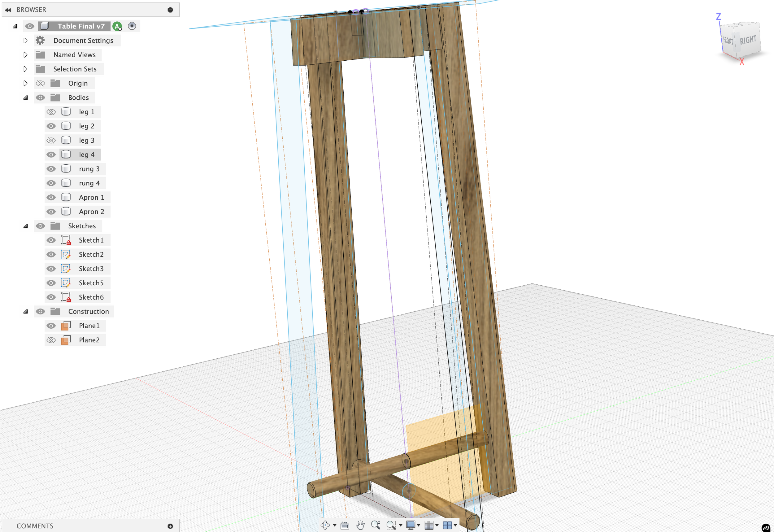The width and height of the screenshot is (774, 532).
Task: Hide the Apron 2 body
Action: 51,212
